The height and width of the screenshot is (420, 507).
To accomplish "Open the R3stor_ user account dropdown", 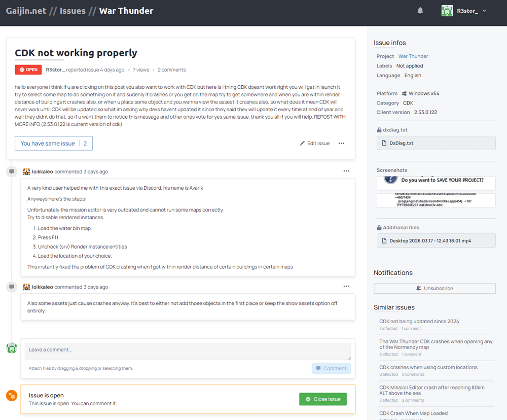I will click(x=484, y=11).
